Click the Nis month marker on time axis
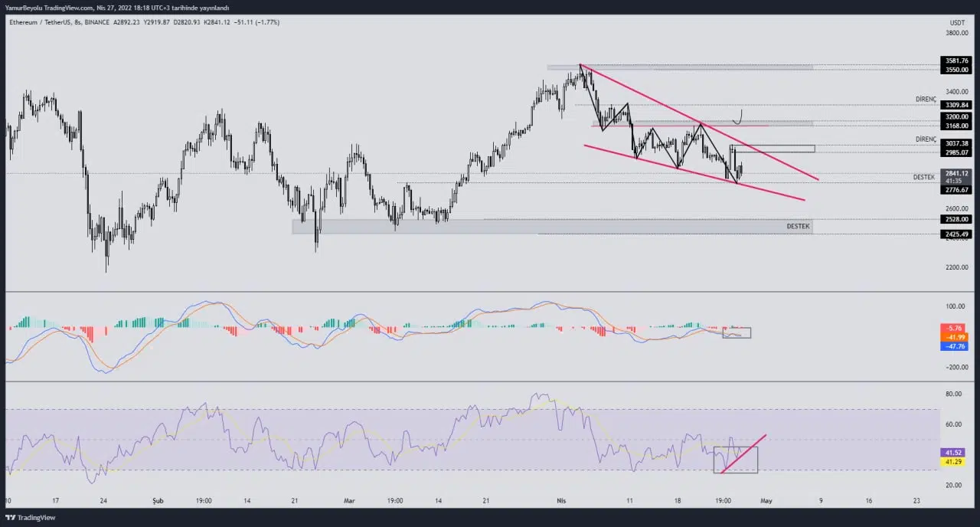Screen dimensions: 980x527 pyautogui.click(x=561, y=501)
